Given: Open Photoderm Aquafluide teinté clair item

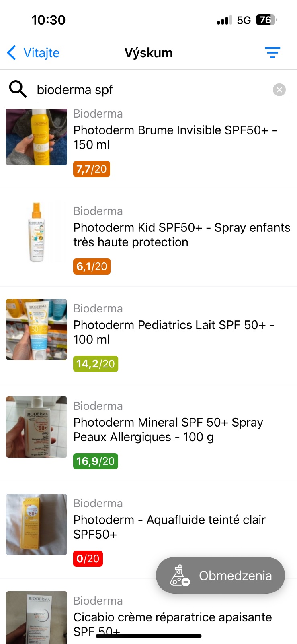Looking at the screenshot, I should click(169, 527).
